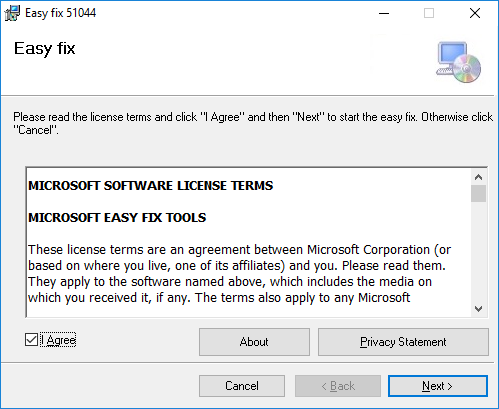Click inside the license terms text box
This screenshot has width=499, height=409.
[x=249, y=242]
